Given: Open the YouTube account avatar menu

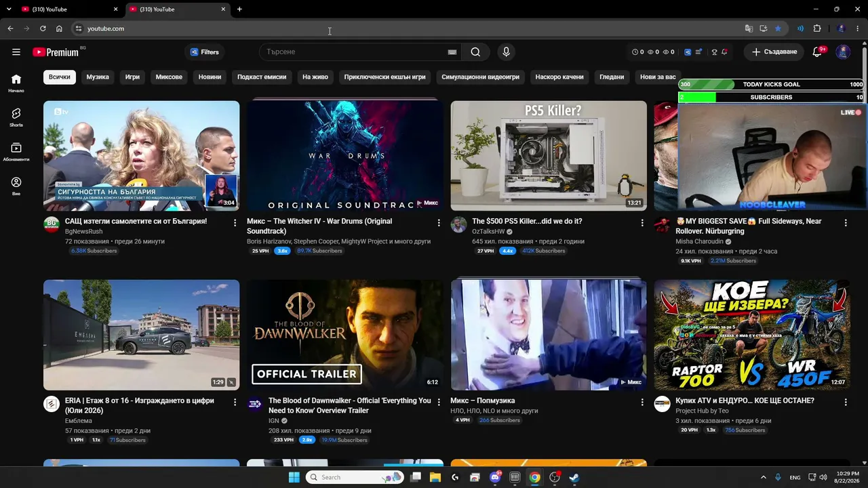Looking at the screenshot, I should [843, 52].
